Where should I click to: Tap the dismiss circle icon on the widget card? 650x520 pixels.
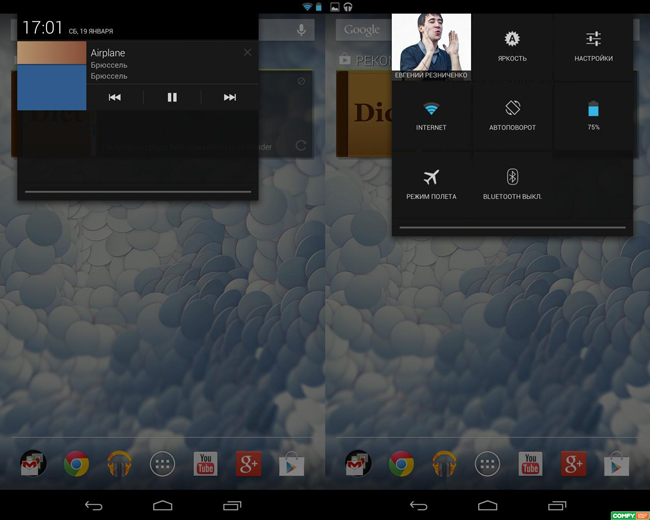301,81
